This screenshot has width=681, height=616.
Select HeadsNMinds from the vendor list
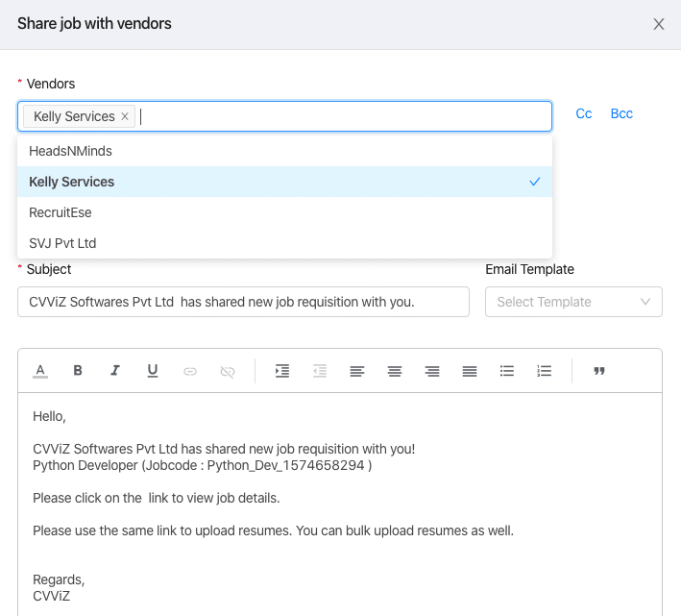pos(284,151)
